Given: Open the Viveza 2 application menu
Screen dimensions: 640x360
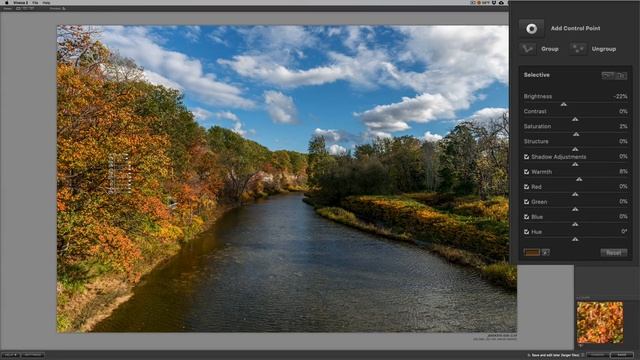Looking at the screenshot, I should point(21,2).
